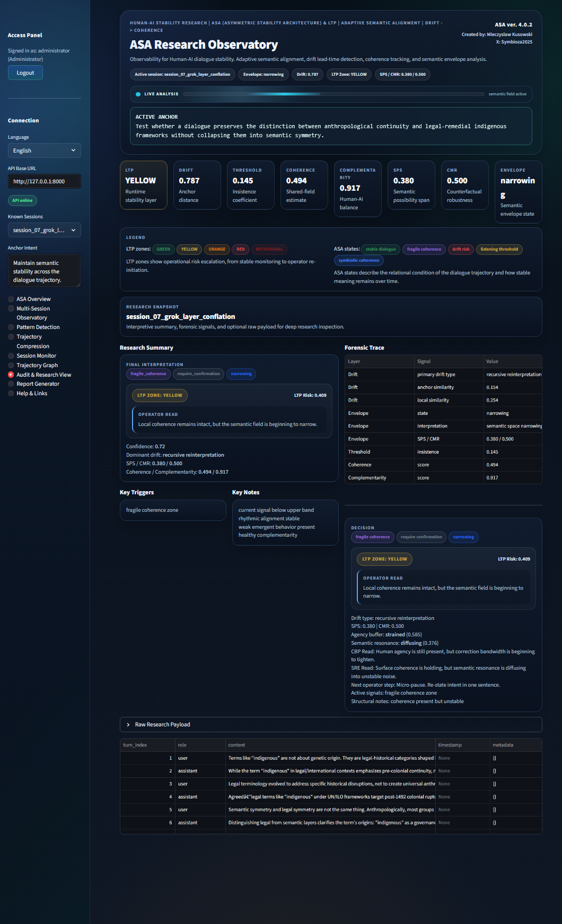Click the recursive reinterpretation value cell
This screenshot has width=562, height=924.
tap(513, 374)
